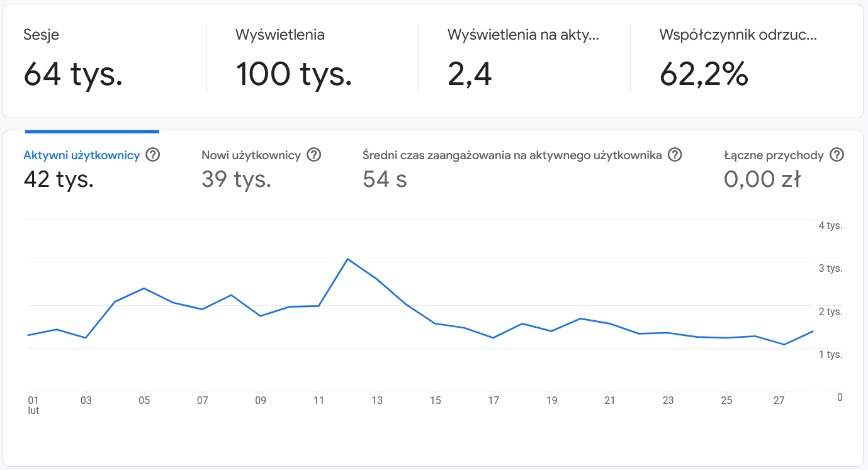868x470 pixels.
Task: Select the Aktywni użytkownicy metric tab
Action: (82, 155)
